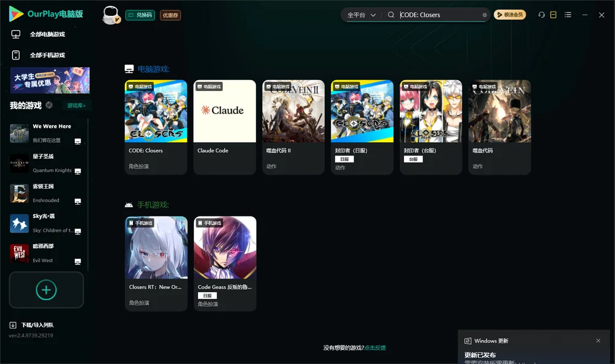Click the 日服 tag on 封印者 PC card
This screenshot has width=615, height=364.
pos(344,159)
